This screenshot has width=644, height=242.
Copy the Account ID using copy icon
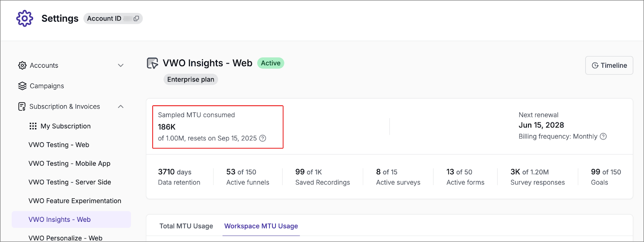coord(136,19)
